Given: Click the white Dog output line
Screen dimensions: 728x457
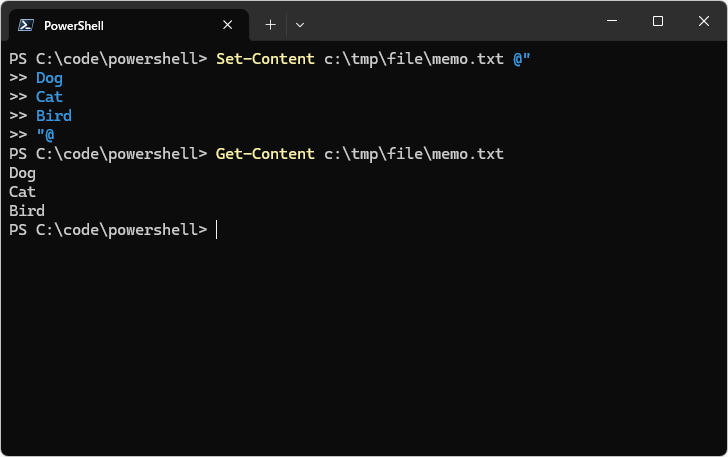Looking at the screenshot, I should click(22, 173).
